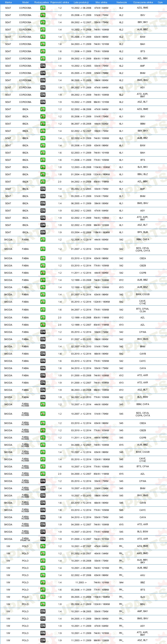Click the 04.2007 -> 03.2010 production cell
Viewport: 167px width, 644px height.
(81, 397)
